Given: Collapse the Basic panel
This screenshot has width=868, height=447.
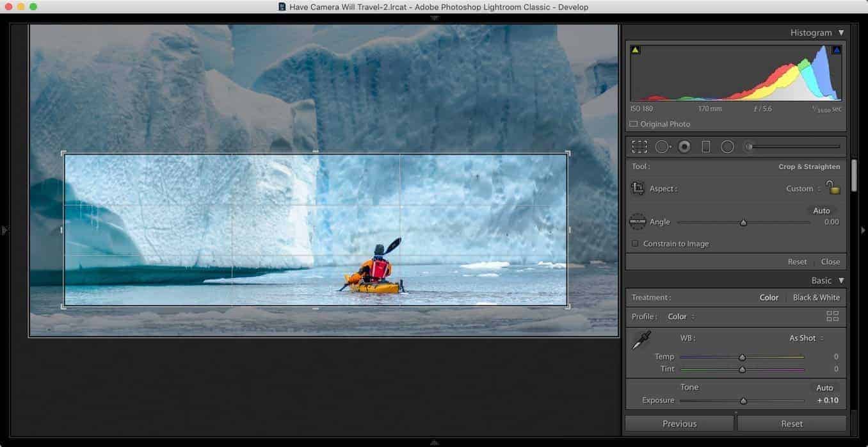Looking at the screenshot, I should click(x=841, y=280).
